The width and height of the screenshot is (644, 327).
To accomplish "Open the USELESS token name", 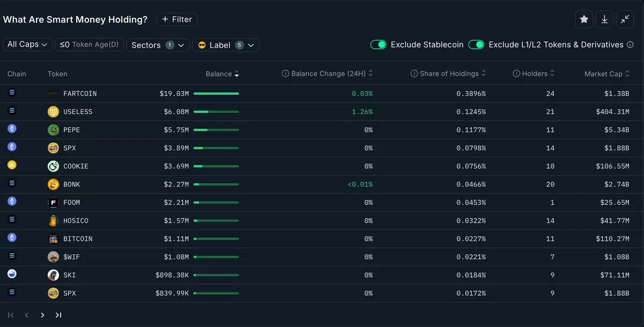I will pyautogui.click(x=78, y=112).
